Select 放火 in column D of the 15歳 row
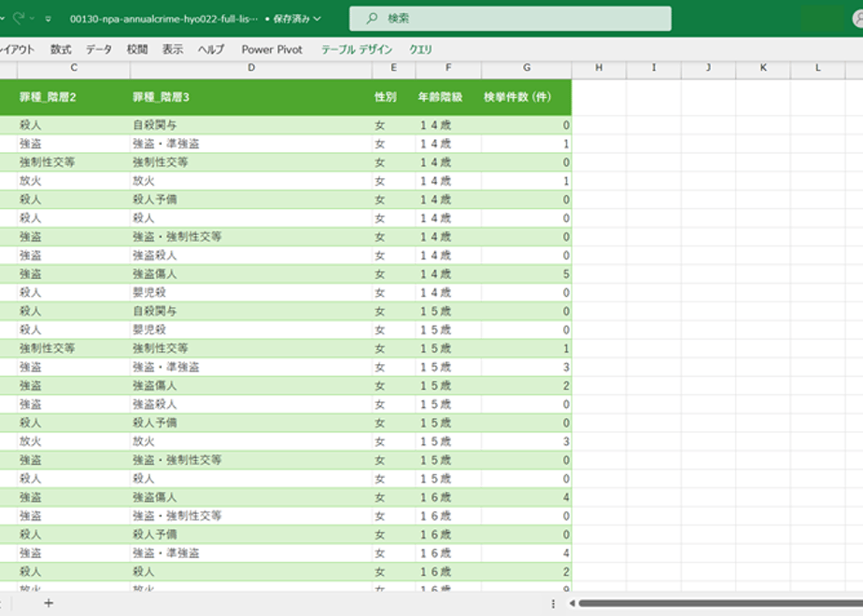Image resolution: width=863 pixels, height=616 pixels. [x=251, y=441]
